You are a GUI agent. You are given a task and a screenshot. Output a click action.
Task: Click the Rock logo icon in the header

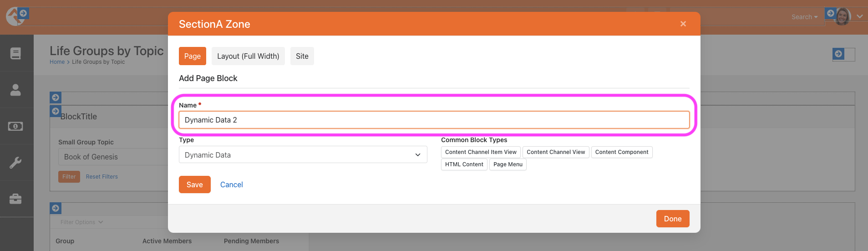(x=14, y=17)
